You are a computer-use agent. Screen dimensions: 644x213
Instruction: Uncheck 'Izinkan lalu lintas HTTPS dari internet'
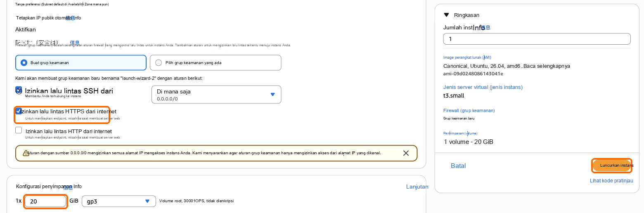[x=19, y=111]
